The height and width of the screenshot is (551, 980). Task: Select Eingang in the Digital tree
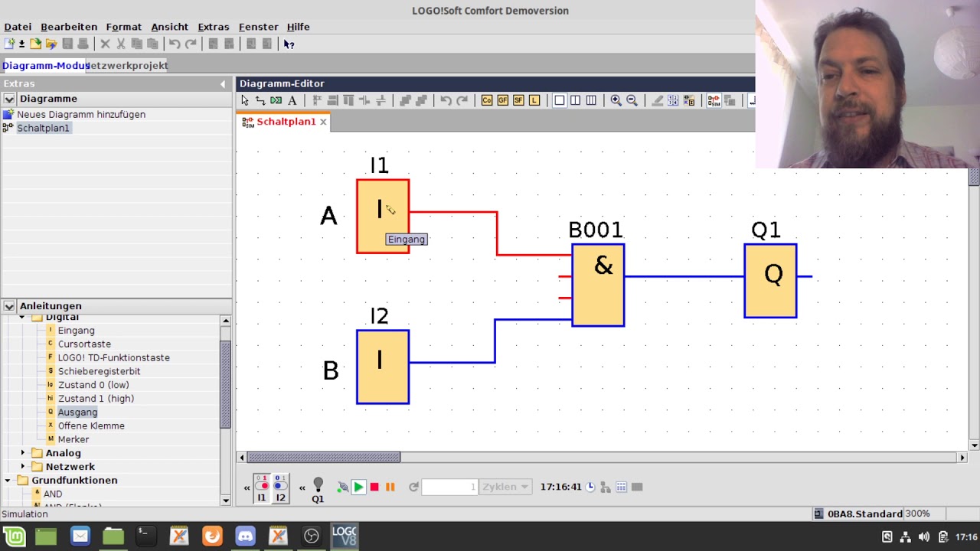point(76,331)
